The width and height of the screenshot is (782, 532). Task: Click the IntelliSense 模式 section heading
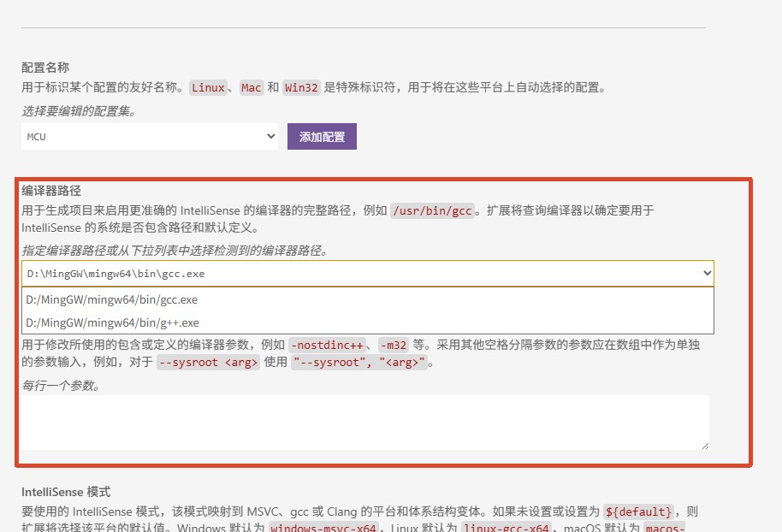[66, 492]
